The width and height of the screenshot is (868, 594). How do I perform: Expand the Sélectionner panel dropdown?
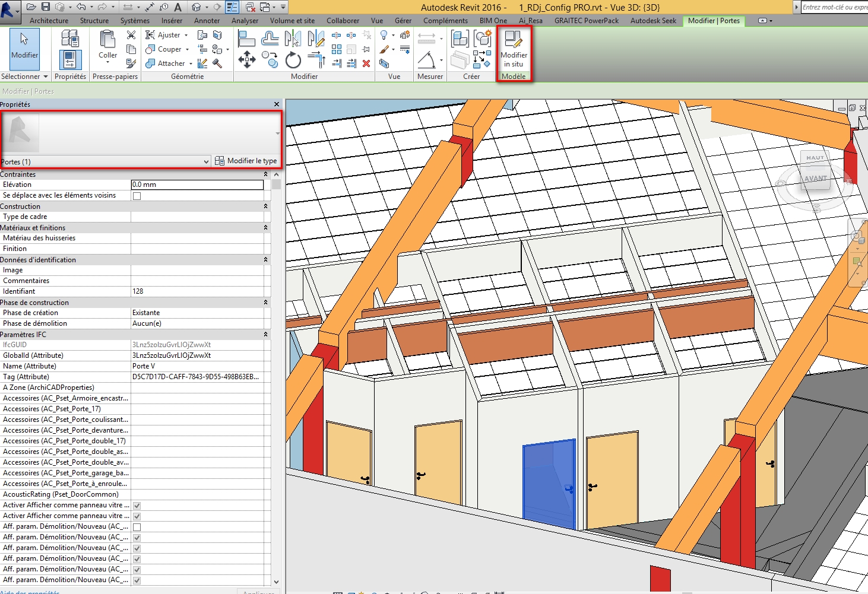(46, 77)
